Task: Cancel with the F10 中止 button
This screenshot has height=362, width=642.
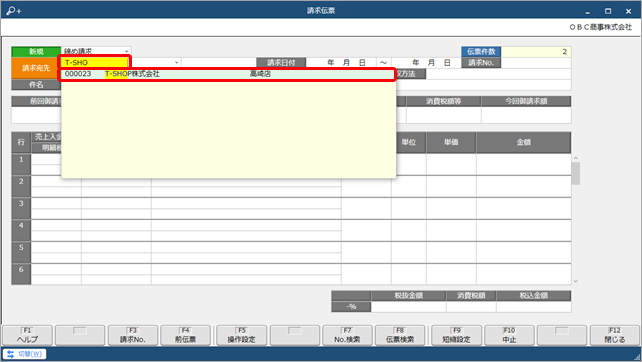Action: tap(509, 335)
